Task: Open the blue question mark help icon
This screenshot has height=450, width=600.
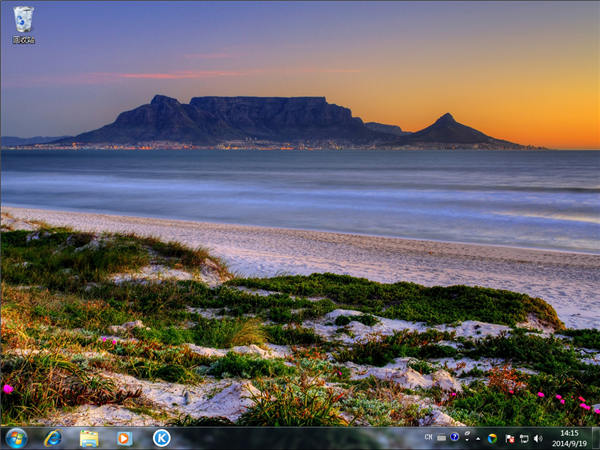Action: click(454, 437)
